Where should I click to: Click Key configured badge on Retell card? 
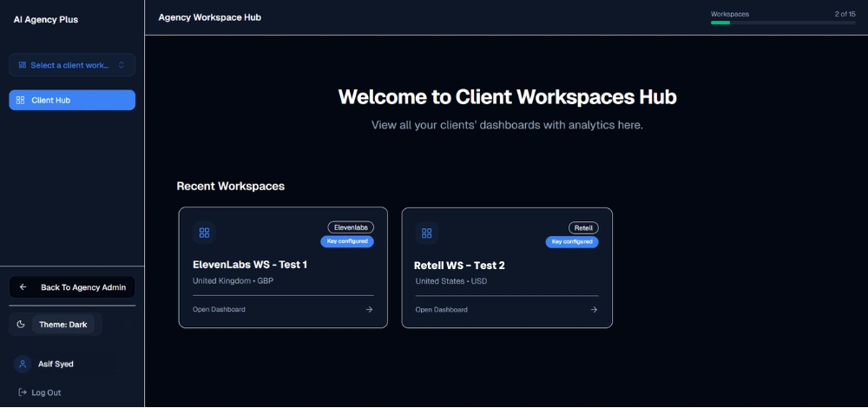point(572,242)
